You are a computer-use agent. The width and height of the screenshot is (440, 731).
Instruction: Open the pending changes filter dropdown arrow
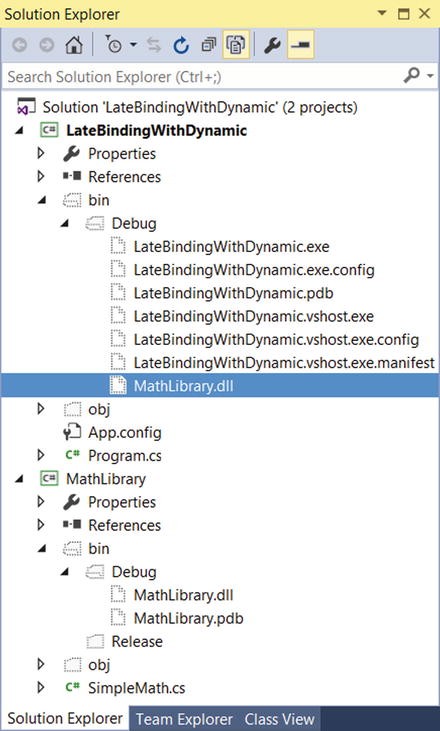tap(134, 45)
